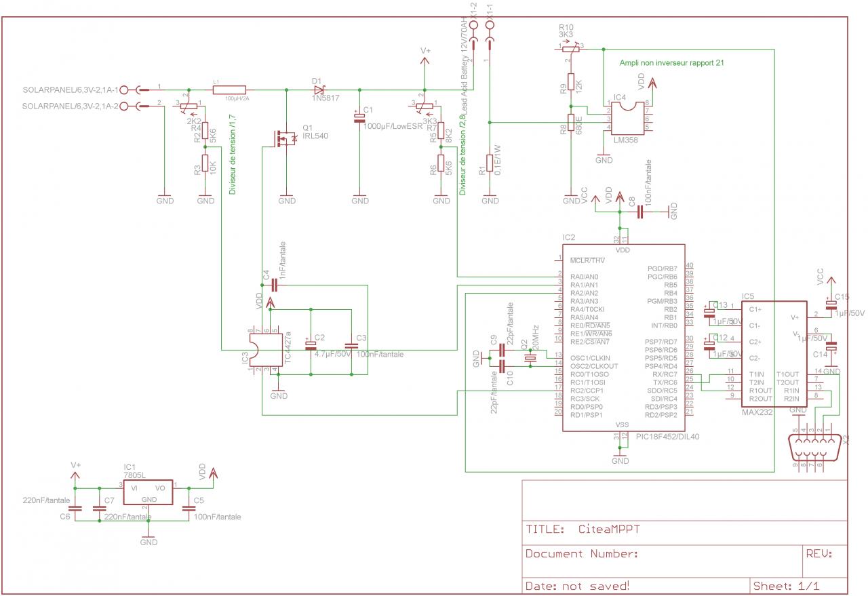Select the "RD0/PSP0" pin name
This screenshot has width=868, height=596.
pyautogui.click(x=587, y=407)
